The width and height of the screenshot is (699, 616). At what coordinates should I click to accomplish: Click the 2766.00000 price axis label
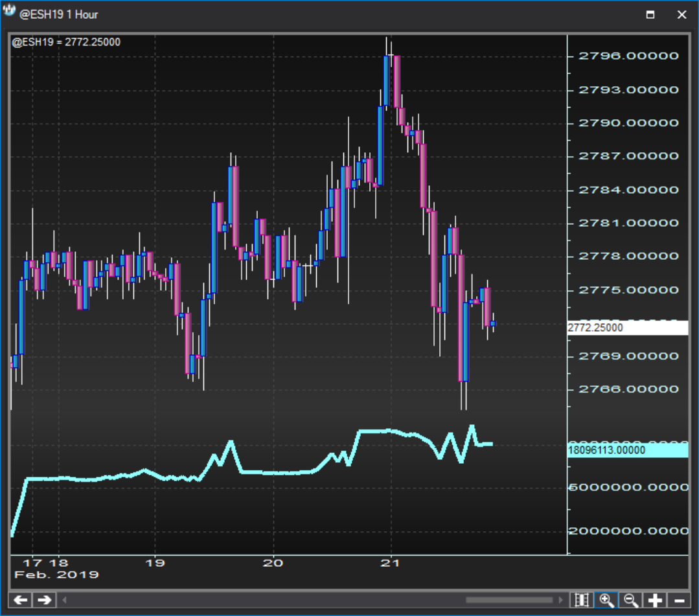point(628,389)
